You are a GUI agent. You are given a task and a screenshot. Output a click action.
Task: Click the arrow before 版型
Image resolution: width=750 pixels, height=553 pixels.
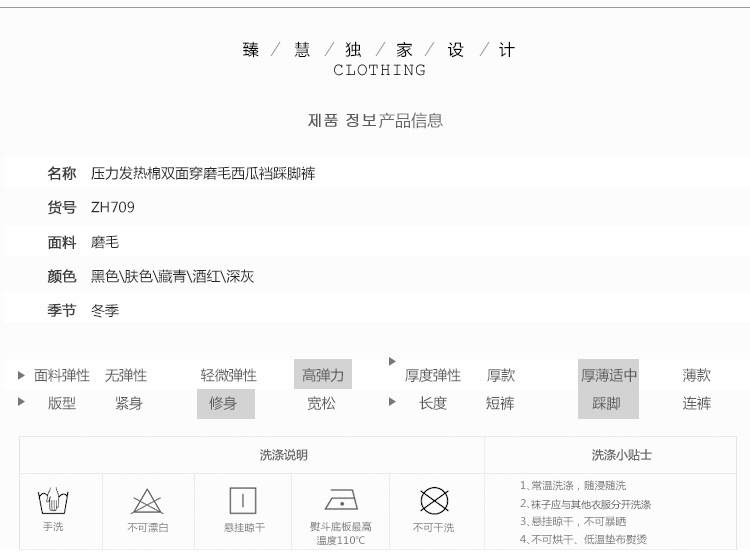click(x=21, y=401)
